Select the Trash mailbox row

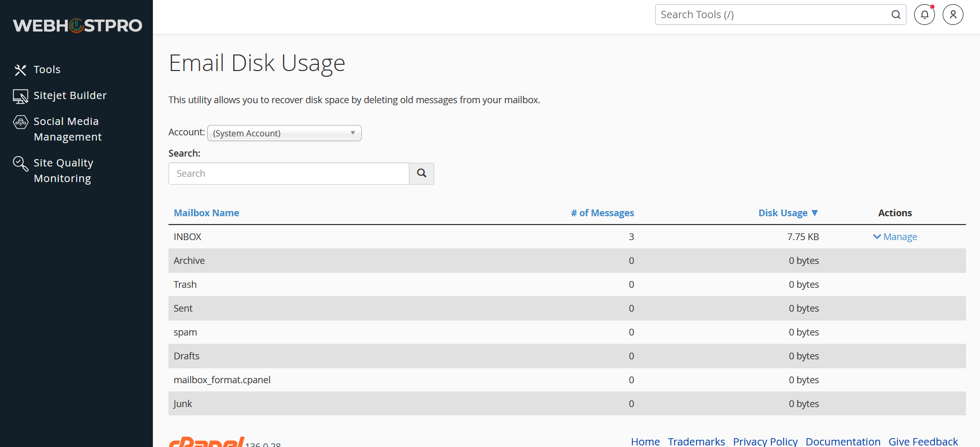pos(567,285)
